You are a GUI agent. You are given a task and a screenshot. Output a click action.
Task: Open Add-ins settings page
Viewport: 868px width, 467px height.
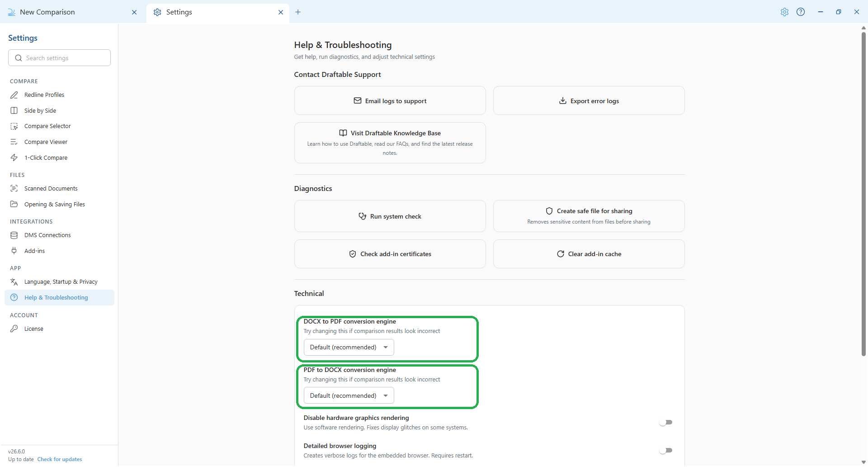(59, 251)
